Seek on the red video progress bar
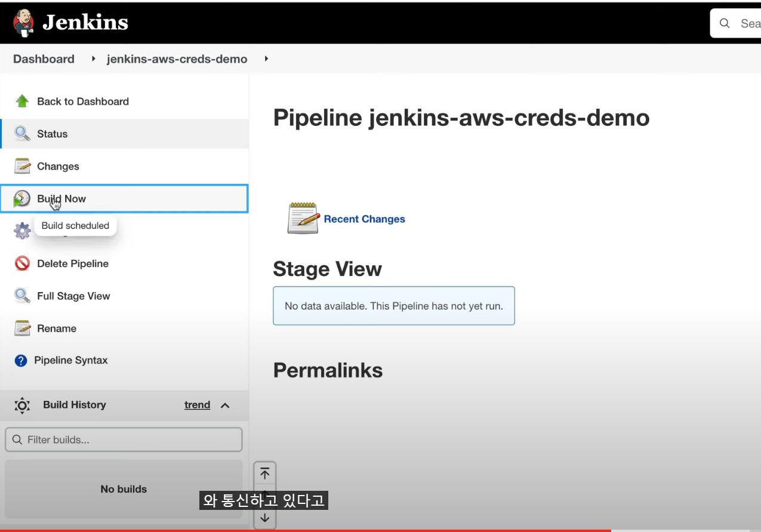The width and height of the screenshot is (761, 532). click(x=305, y=530)
